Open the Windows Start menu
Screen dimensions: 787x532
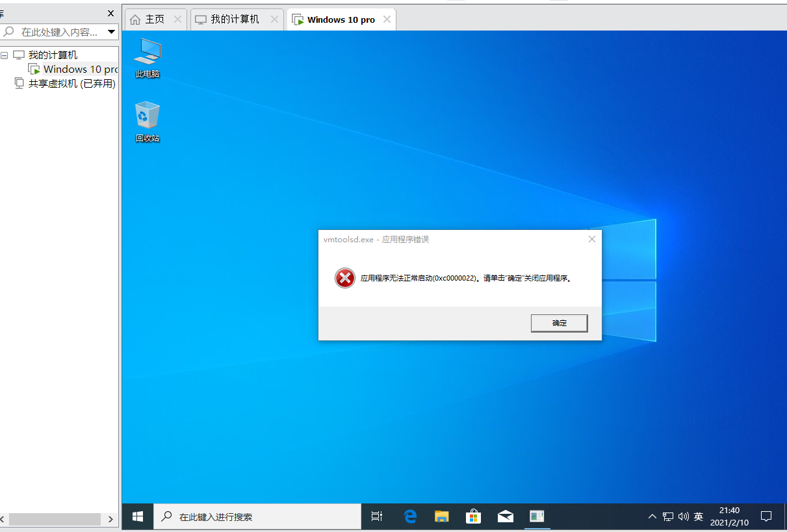tap(138, 516)
